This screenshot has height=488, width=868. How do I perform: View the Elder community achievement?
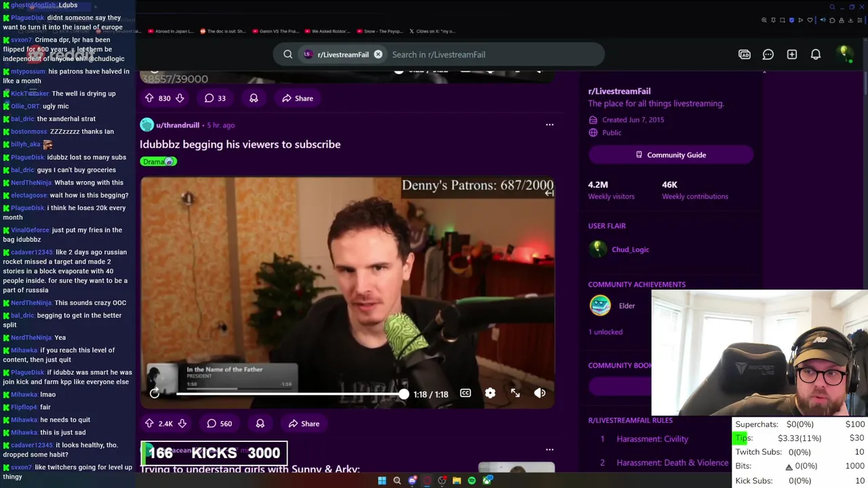coord(627,306)
